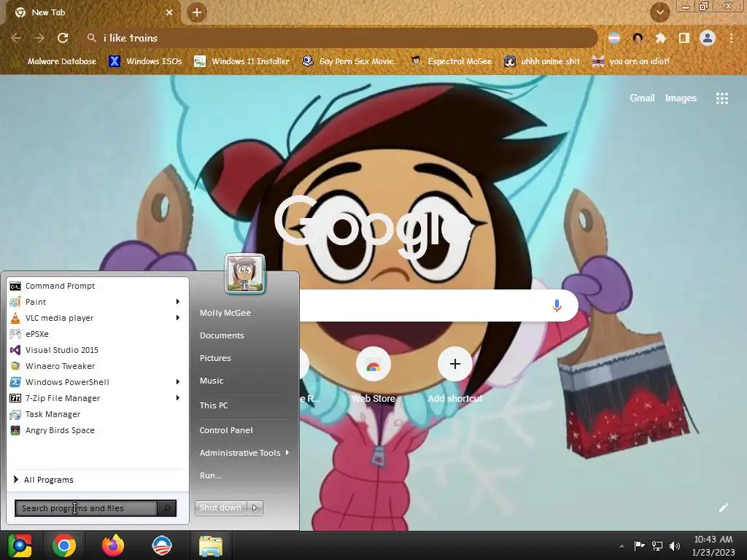Expand Paint recent files arrow
This screenshot has width=747, height=560.
[x=178, y=302]
